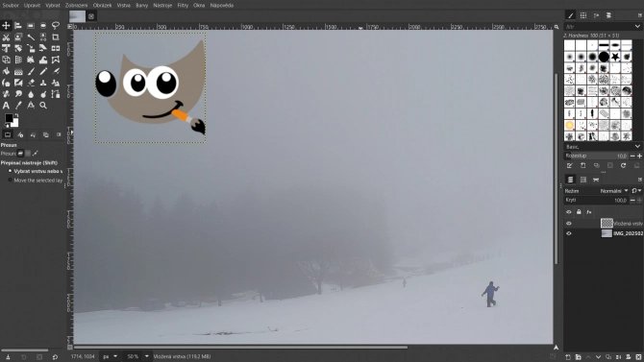Viewport: 644px width, 362px height.
Task: Toggle the layer lock icon
Action: [579, 212]
